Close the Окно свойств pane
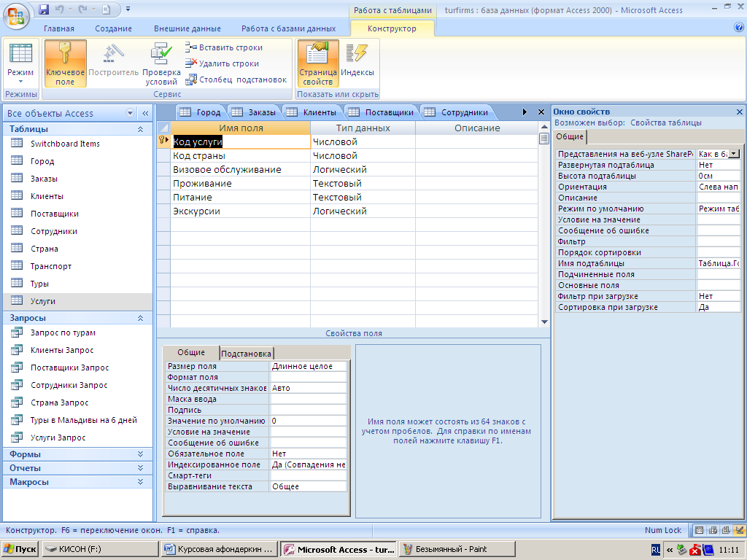Viewport: 747px width, 560px height. click(740, 112)
